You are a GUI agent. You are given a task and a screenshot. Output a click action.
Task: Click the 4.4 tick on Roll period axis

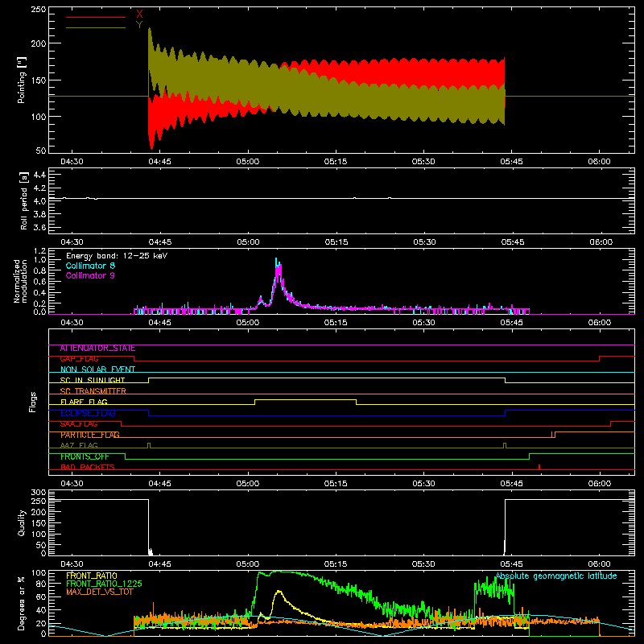[x=39, y=175]
